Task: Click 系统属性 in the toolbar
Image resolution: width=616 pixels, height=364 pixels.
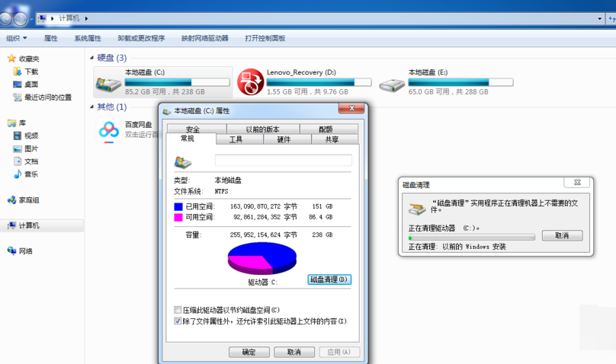Action: click(87, 38)
